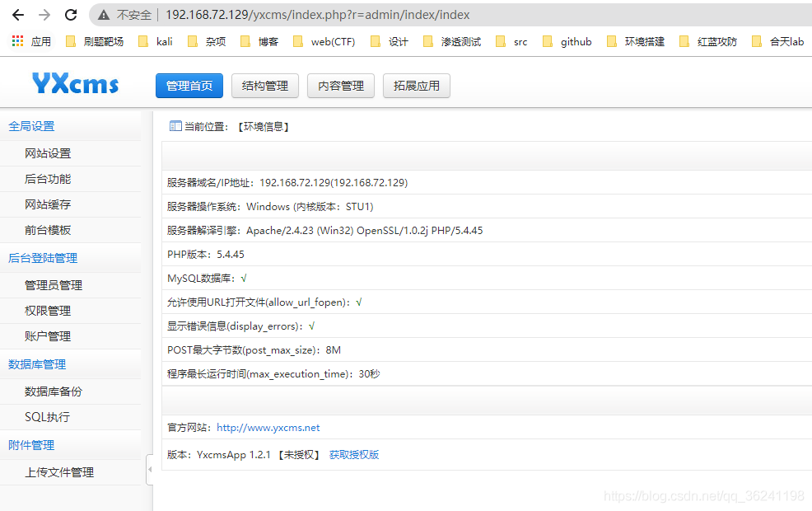
Task: Click the PHP版本 5.4.45 row
Action: pyautogui.click(x=487, y=254)
